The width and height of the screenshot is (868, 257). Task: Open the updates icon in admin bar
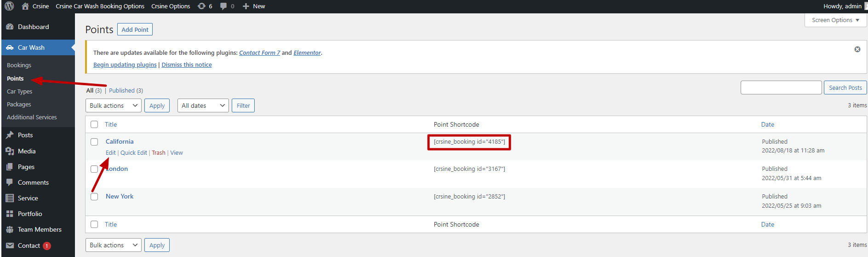pyautogui.click(x=202, y=6)
